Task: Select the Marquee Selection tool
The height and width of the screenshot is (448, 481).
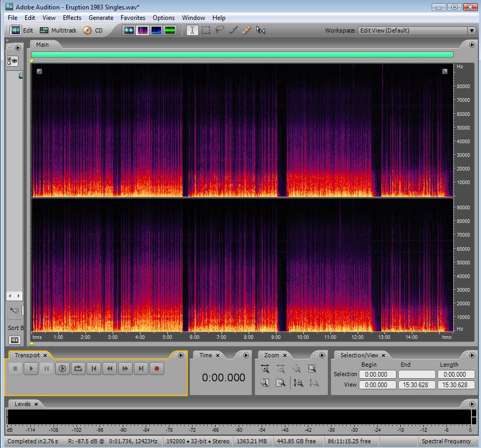Action: point(206,30)
